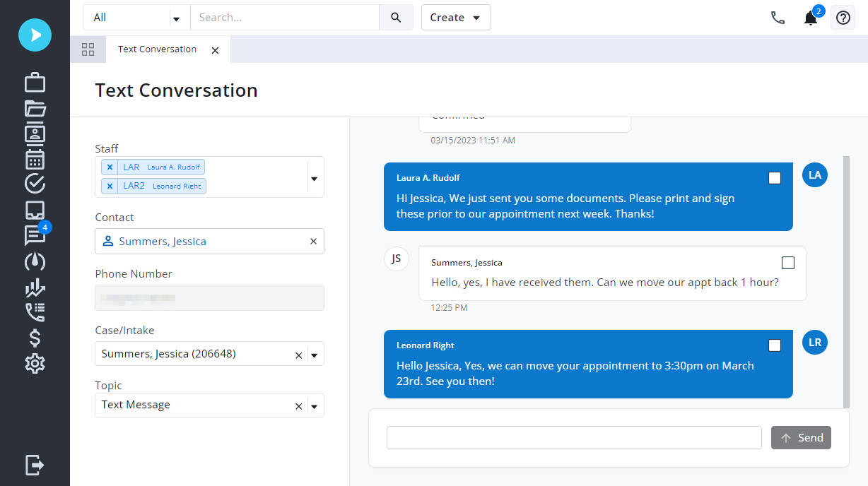Open the calendar icon in sidebar
The image size is (868, 486).
pos(35,159)
